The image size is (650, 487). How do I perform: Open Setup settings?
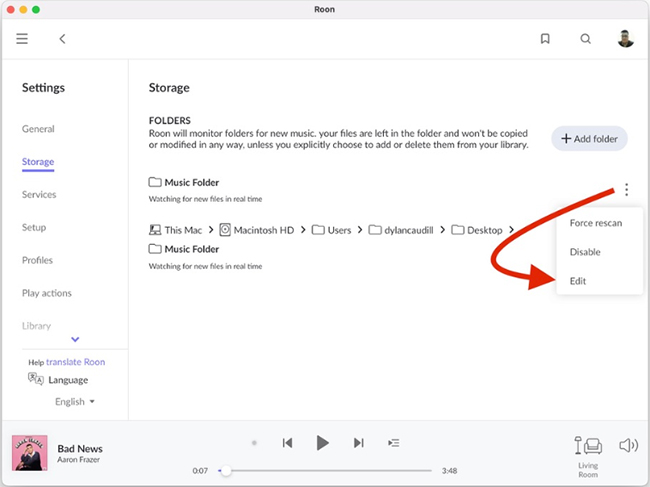34,227
